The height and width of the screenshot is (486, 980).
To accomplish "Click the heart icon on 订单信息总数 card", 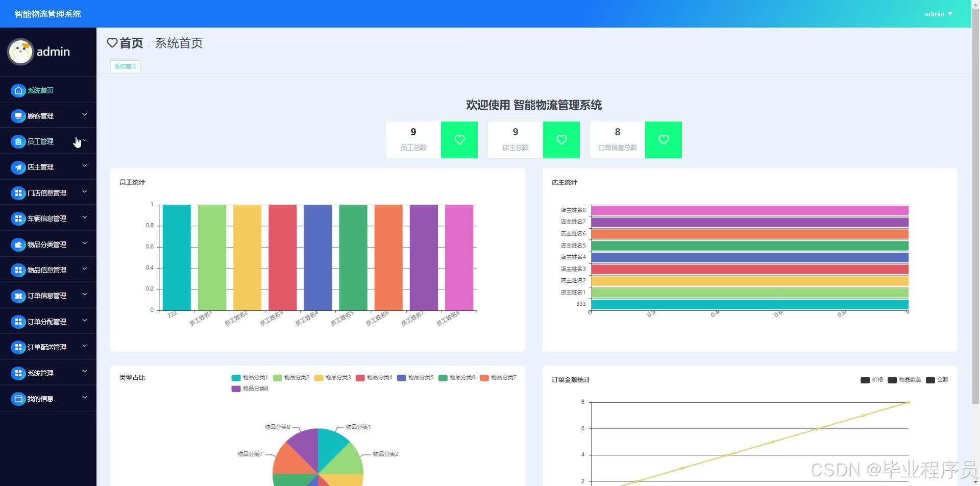I will coord(664,140).
